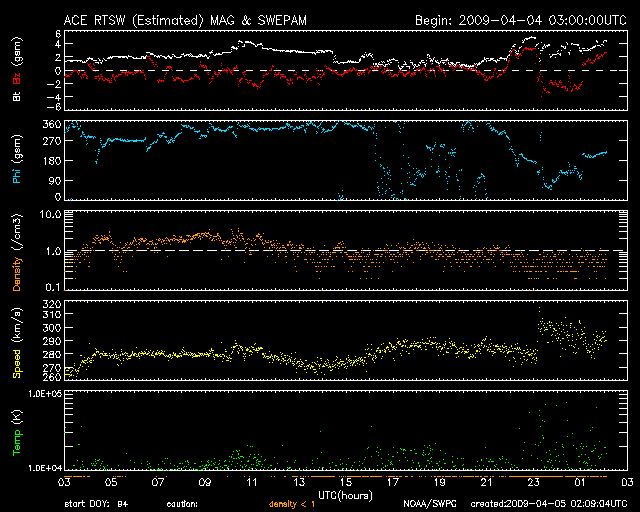Click the orange 'Density' axis label
This screenshot has width=640, height=512.
click(17, 274)
